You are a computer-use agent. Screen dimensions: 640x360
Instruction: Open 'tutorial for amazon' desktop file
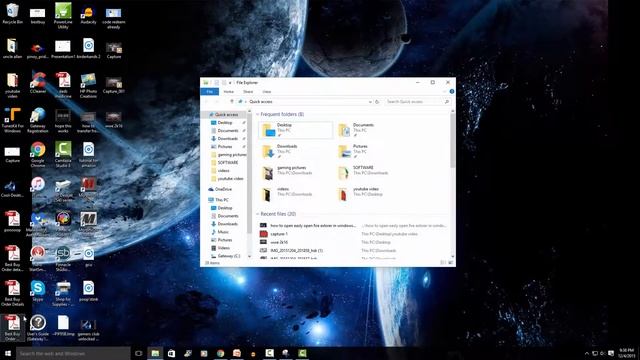tap(88, 154)
